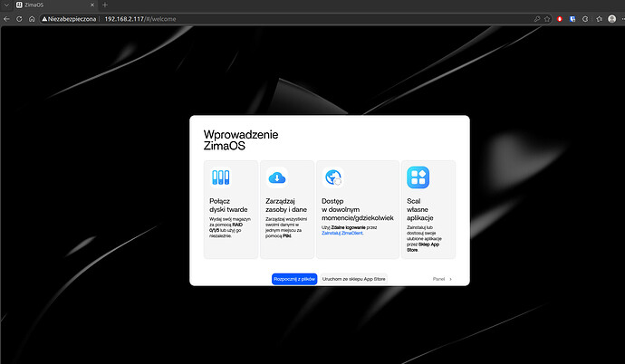Viewport: 625px width, 364px height.
Task: Click the cloud download icon
Action: 277,177
